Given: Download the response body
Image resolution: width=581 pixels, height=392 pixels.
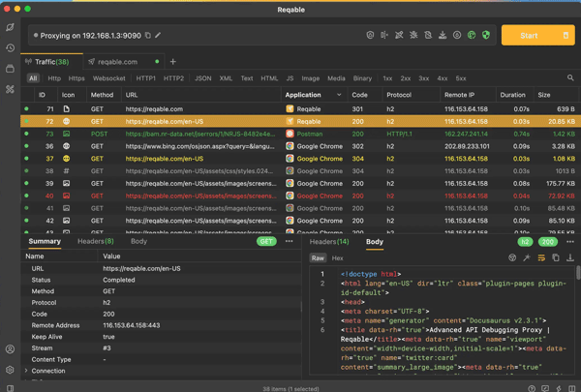Looking at the screenshot, I should click(x=570, y=258).
